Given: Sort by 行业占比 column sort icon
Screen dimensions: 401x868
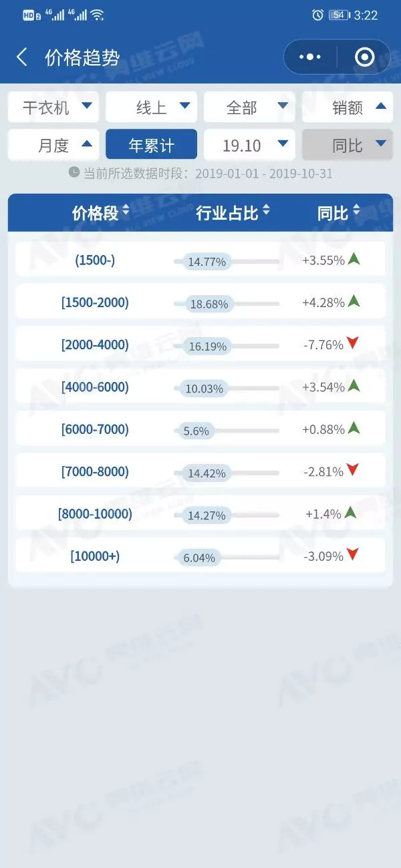Looking at the screenshot, I should [x=266, y=212].
